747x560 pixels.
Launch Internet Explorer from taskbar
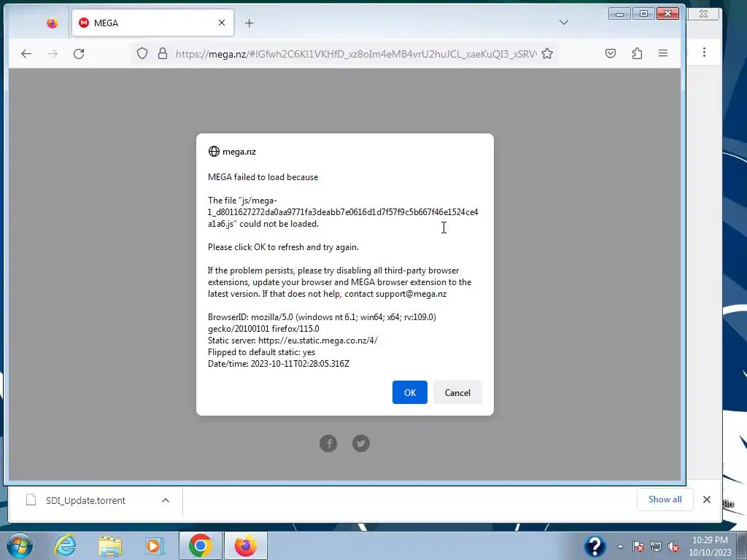tap(65, 545)
